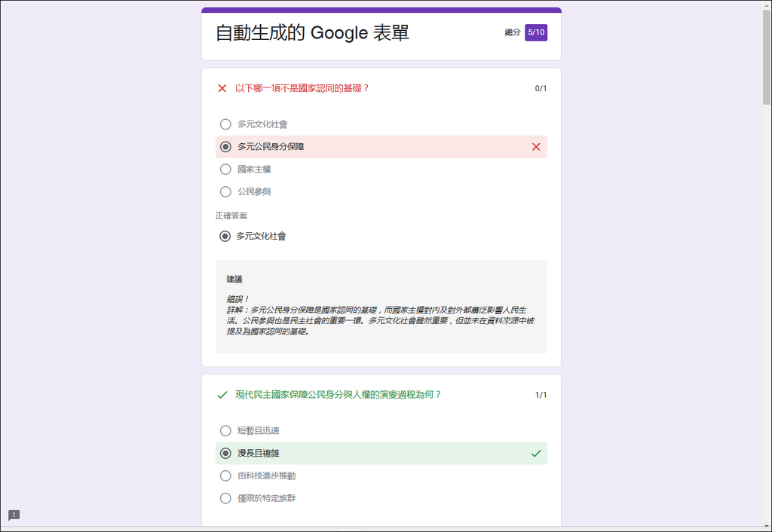The image size is (772, 532).
Task: Click the question text 以下哪一項不是國家認同的基礎？
Action: [x=302, y=88]
